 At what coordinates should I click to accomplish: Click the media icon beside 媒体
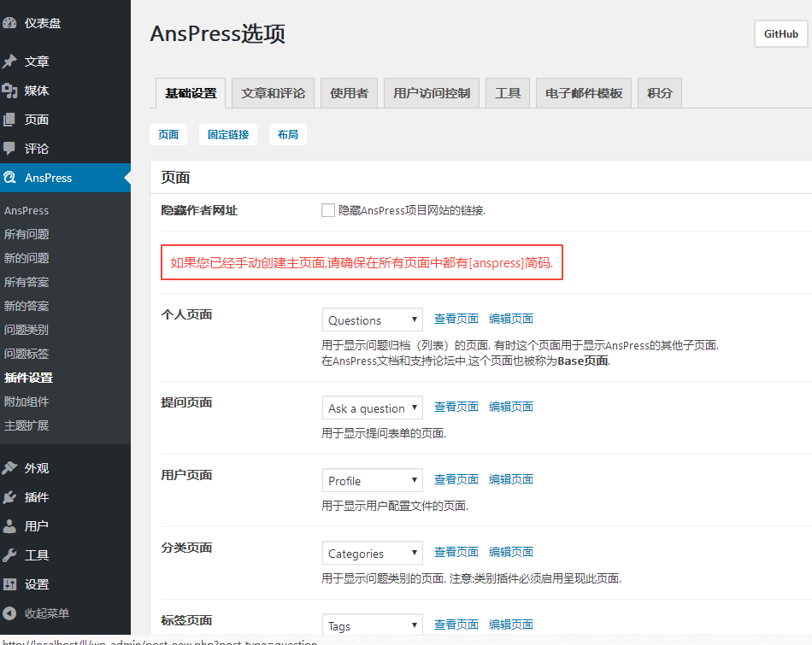pos(10,91)
